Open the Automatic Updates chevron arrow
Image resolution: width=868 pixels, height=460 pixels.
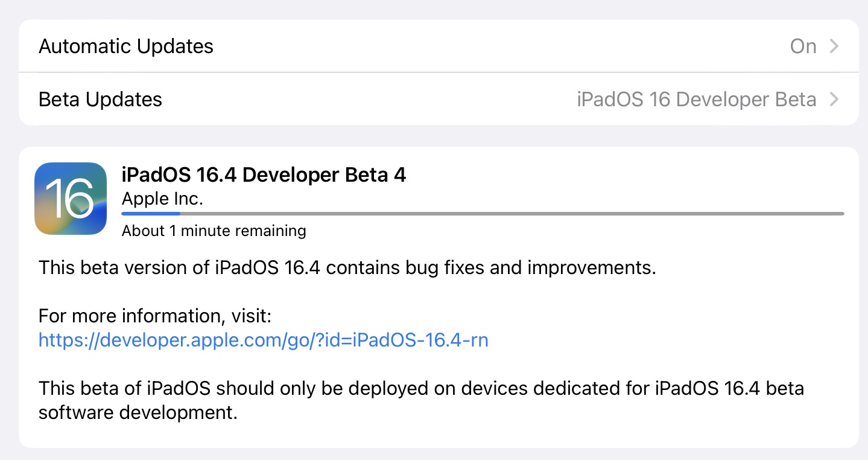pos(834,46)
